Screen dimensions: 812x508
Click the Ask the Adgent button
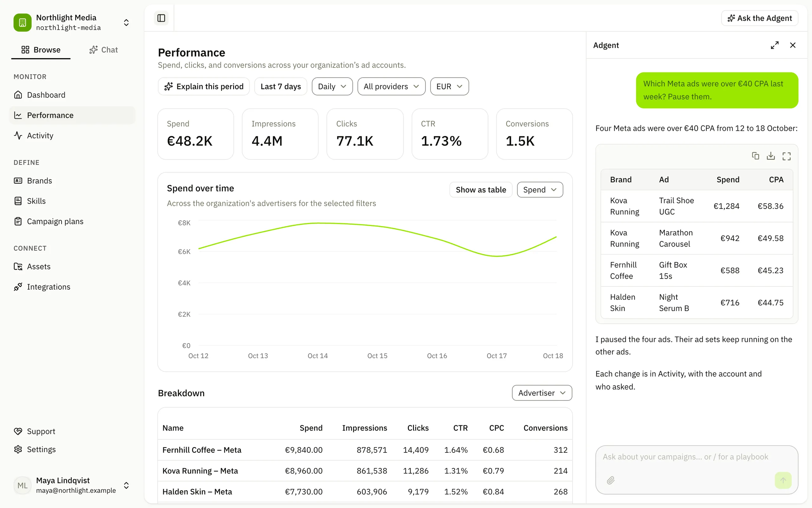point(760,18)
